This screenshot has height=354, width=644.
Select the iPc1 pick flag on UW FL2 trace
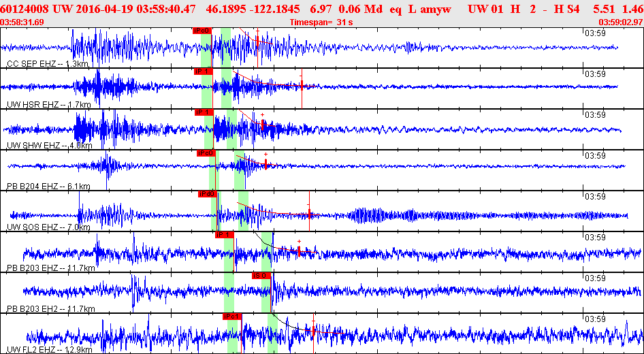tap(231, 317)
